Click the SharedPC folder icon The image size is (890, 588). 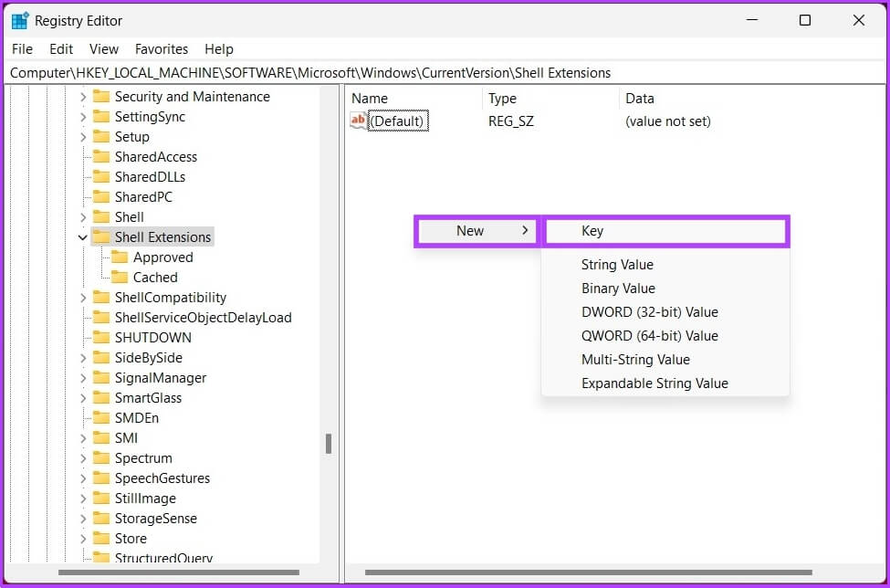[x=101, y=197]
